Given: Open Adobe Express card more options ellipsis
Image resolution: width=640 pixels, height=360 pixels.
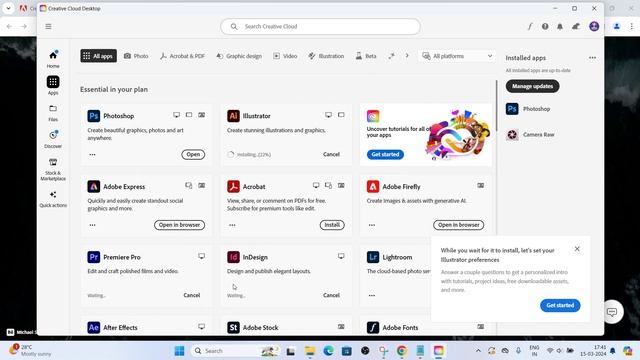Looking at the screenshot, I should 92,225.
